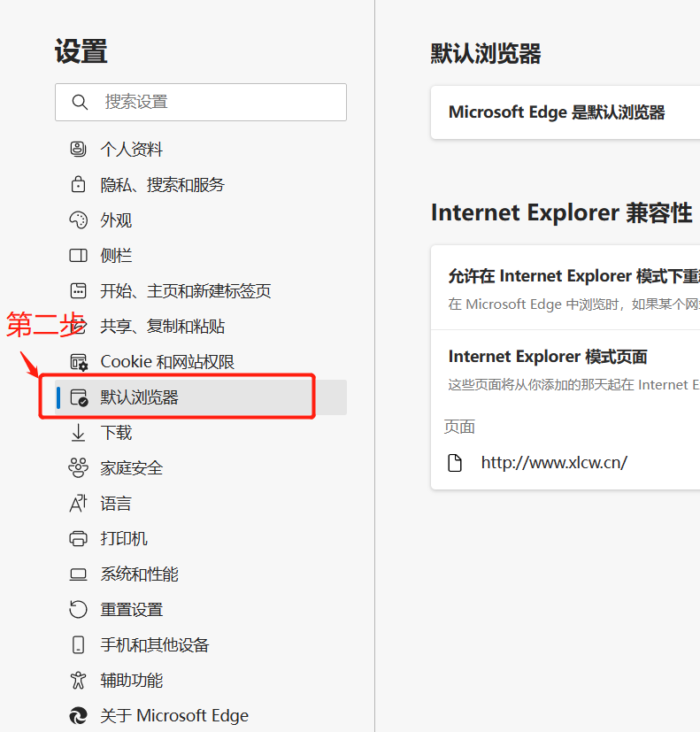The width and height of the screenshot is (700, 732).
Task: Open 下载 settings page
Action: (x=201, y=433)
